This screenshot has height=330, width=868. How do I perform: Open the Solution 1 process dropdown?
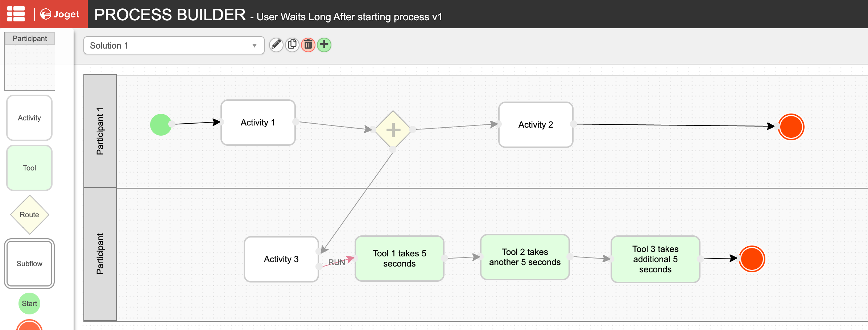(x=174, y=46)
